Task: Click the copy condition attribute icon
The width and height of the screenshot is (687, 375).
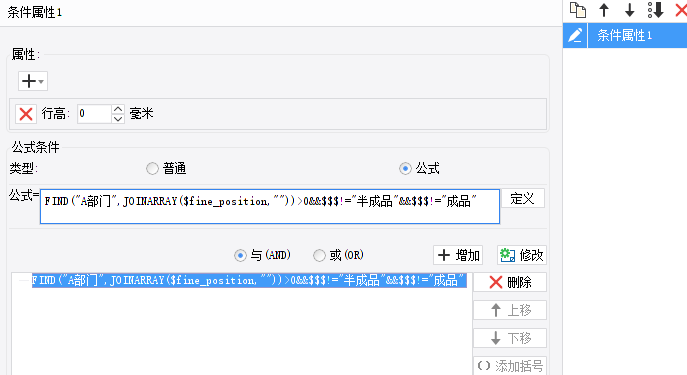Action: [x=577, y=10]
